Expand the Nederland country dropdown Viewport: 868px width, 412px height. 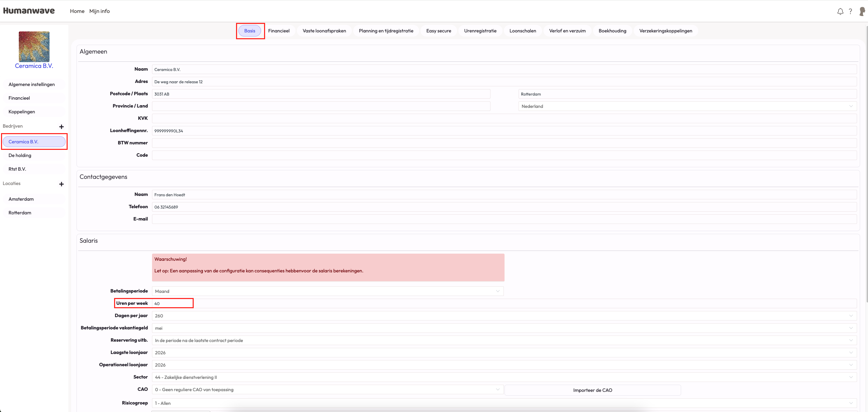687,106
